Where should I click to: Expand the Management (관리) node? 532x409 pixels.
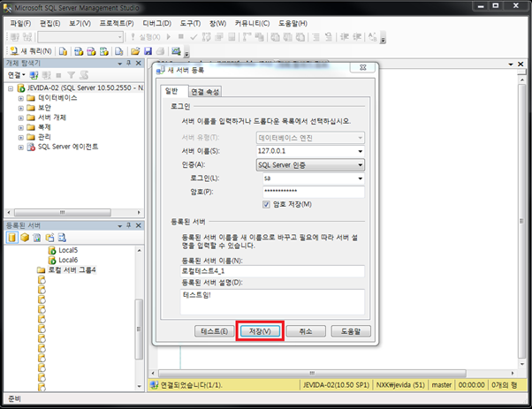[21, 138]
